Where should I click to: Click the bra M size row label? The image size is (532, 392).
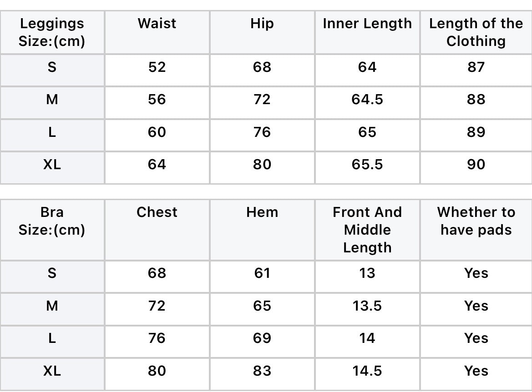pos(52,306)
